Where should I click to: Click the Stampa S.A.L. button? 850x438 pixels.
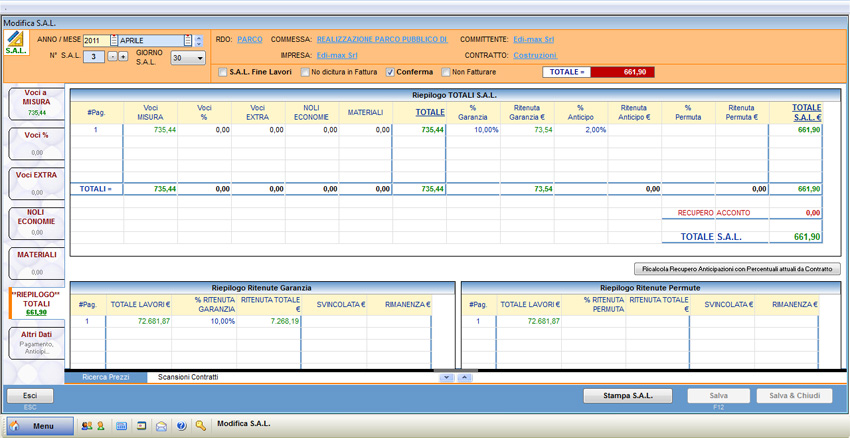627,396
